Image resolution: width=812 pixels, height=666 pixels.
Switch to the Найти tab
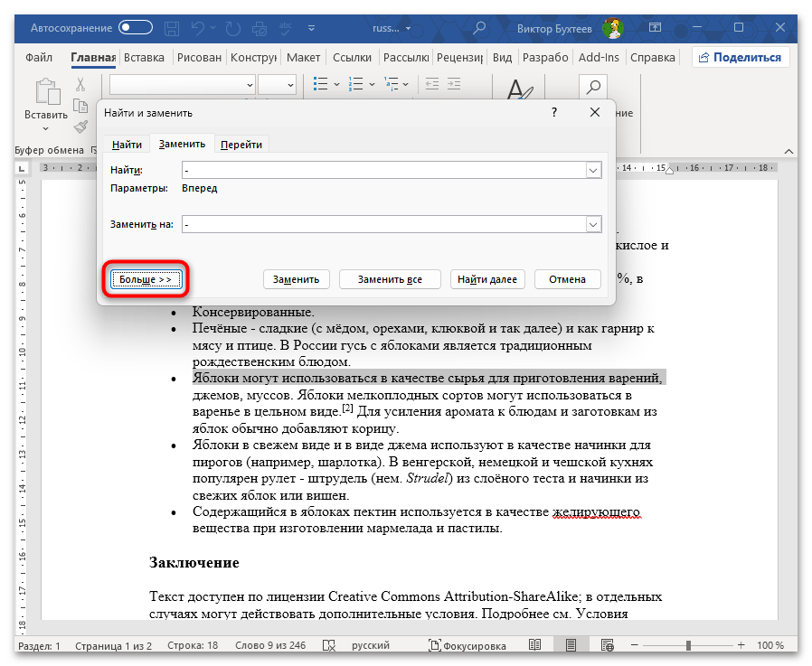pos(127,145)
